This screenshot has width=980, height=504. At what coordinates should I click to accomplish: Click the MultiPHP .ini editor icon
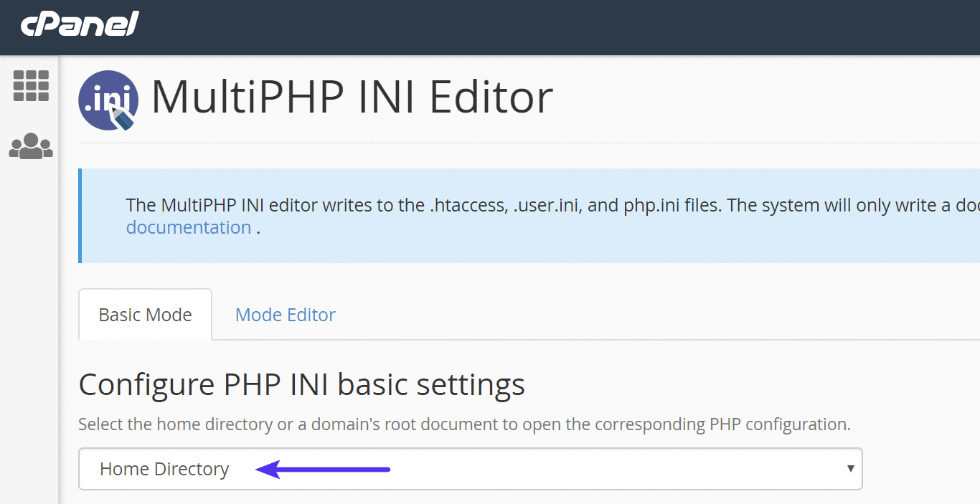tap(108, 100)
